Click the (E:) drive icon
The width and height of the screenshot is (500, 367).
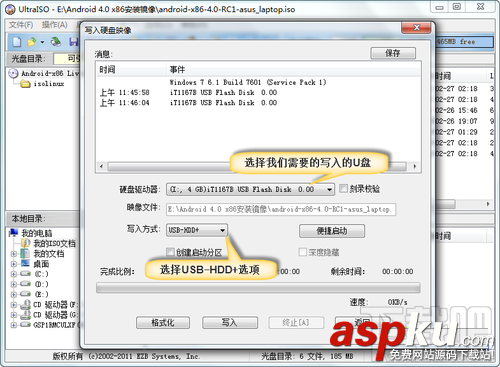pyautogui.click(x=25, y=294)
